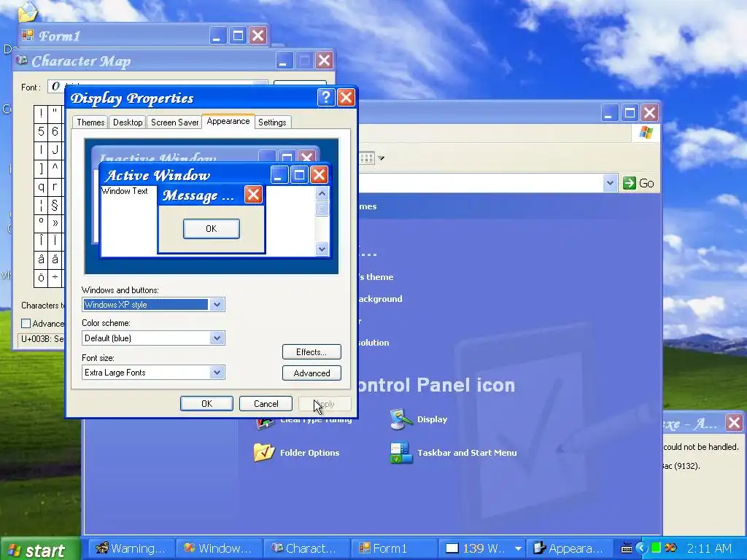Switch to Appearance taskbar button
This screenshot has width=747, height=560.
569,548
